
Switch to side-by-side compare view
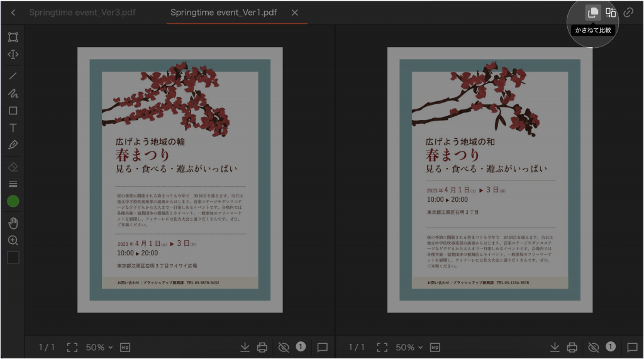pos(611,13)
